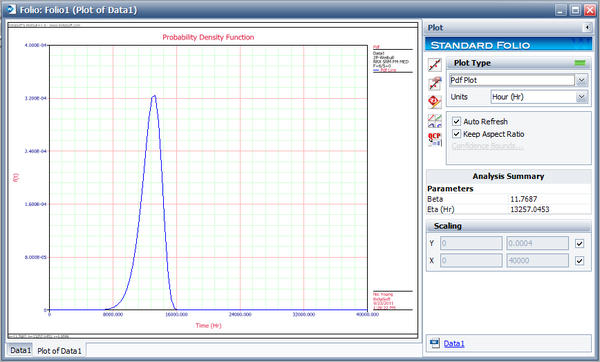Collapse the Plot panel using the arrow icon
The width and height of the screenshot is (600, 362).
[587, 28]
